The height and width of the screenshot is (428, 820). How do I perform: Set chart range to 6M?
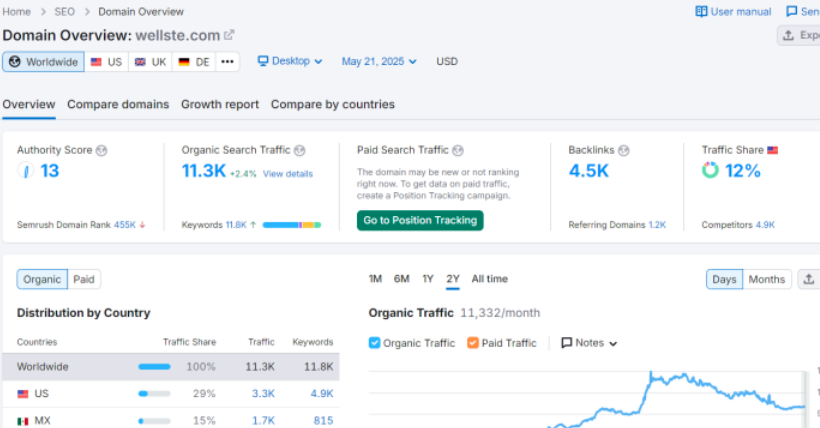tap(402, 279)
